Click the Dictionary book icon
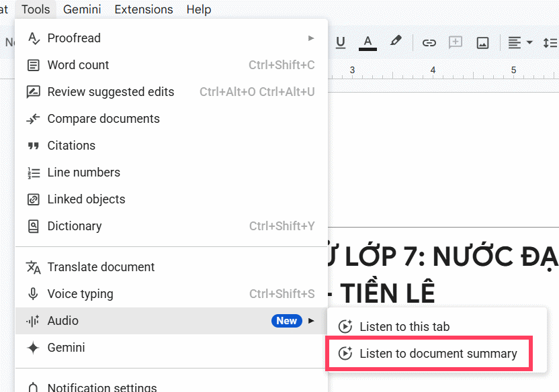This screenshot has width=559, height=392. [x=34, y=226]
